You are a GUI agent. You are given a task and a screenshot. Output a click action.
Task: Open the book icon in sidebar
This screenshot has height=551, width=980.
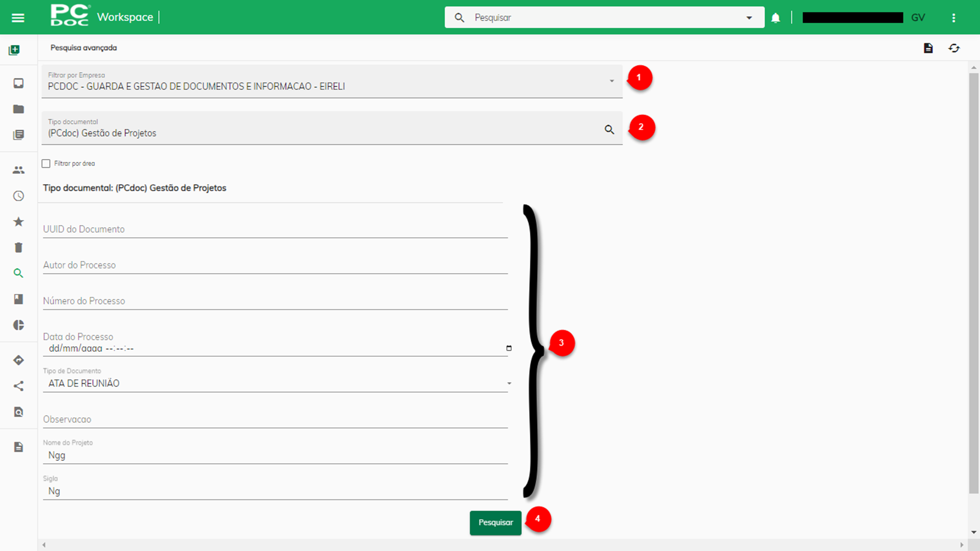(18, 299)
